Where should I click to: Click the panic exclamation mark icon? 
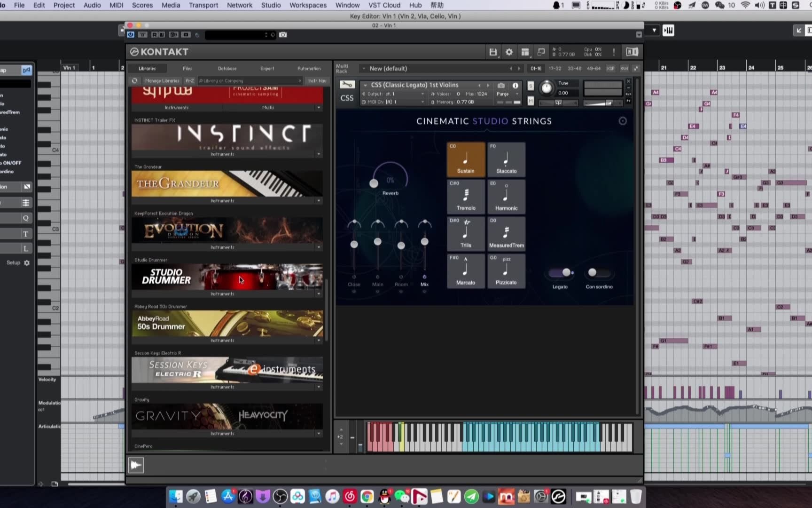point(614,52)
